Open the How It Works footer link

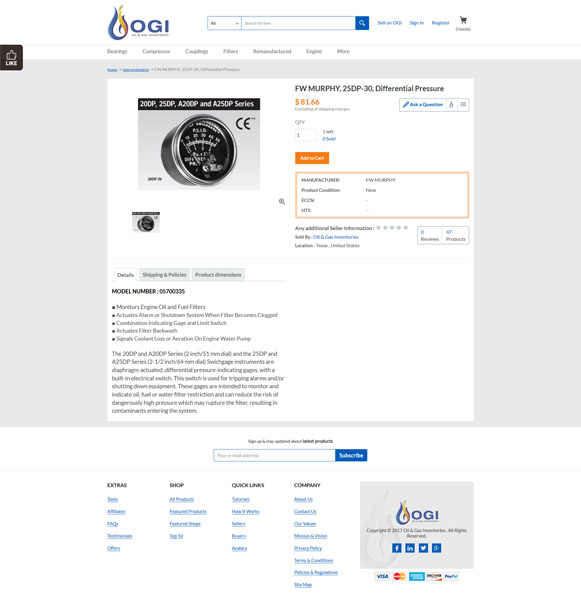(245, 512)
